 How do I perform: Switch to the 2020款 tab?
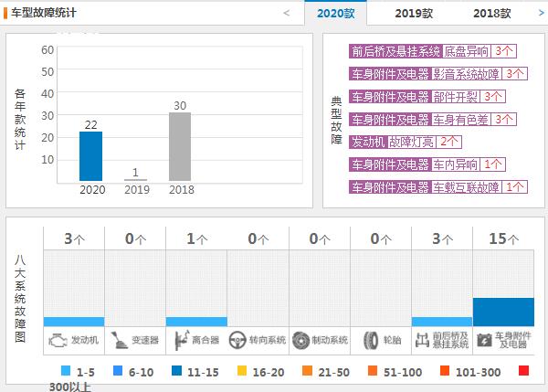(x=335, y=14)
